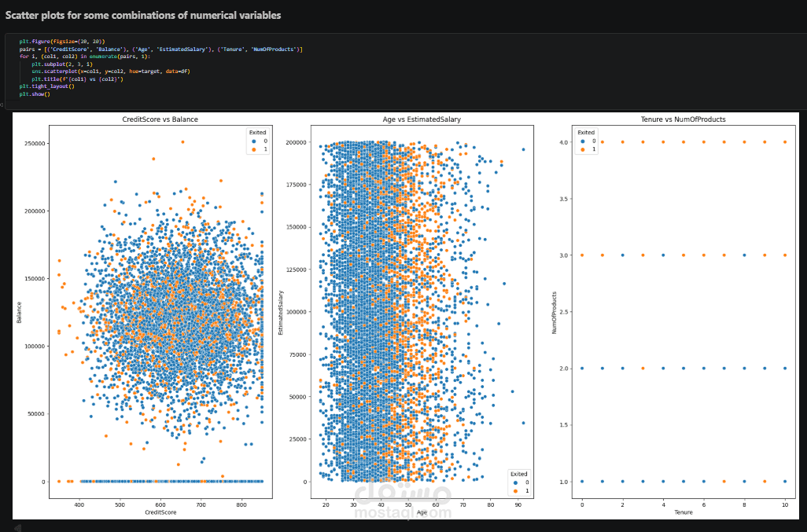Click the heading 'Scatter plots for some combinations of numerical variables'
This screenshot has height=532, width=807.
coord(143,16)
